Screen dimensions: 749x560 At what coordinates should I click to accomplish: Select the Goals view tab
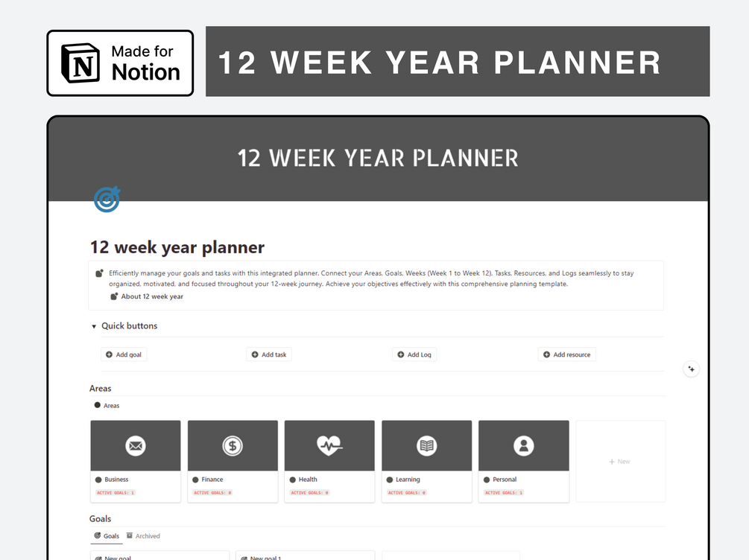(x=107, y=535)
